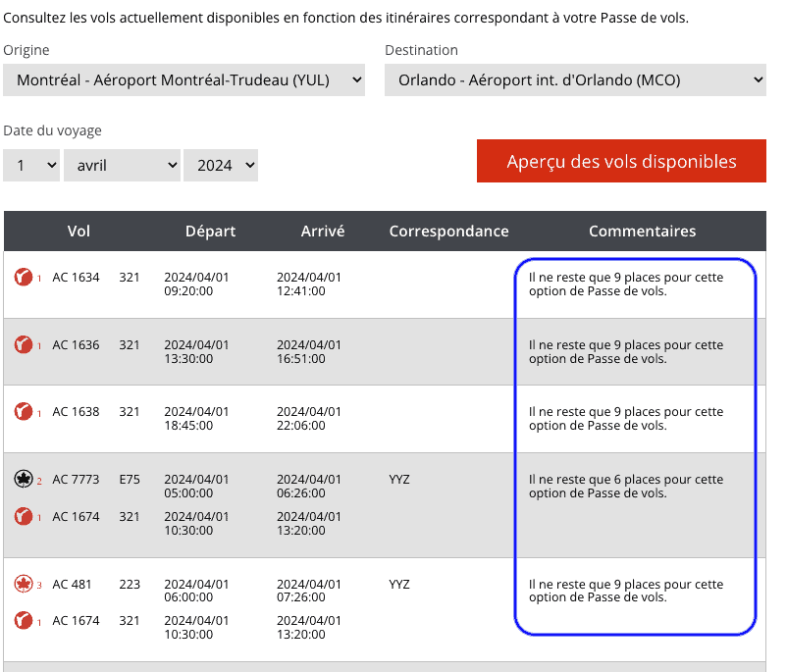Click the airline icon beside flight AC 1634
787x672 pixels.
[x=24, y=278]
